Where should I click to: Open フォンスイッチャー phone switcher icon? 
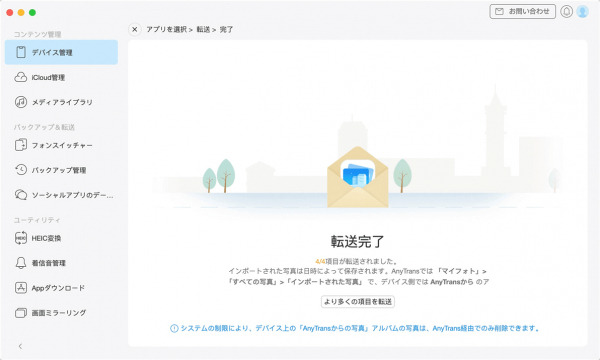[21, 145]
